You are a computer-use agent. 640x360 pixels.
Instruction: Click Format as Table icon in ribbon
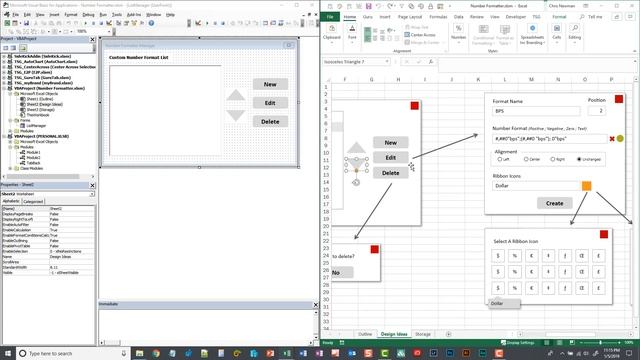coord(505,29)
